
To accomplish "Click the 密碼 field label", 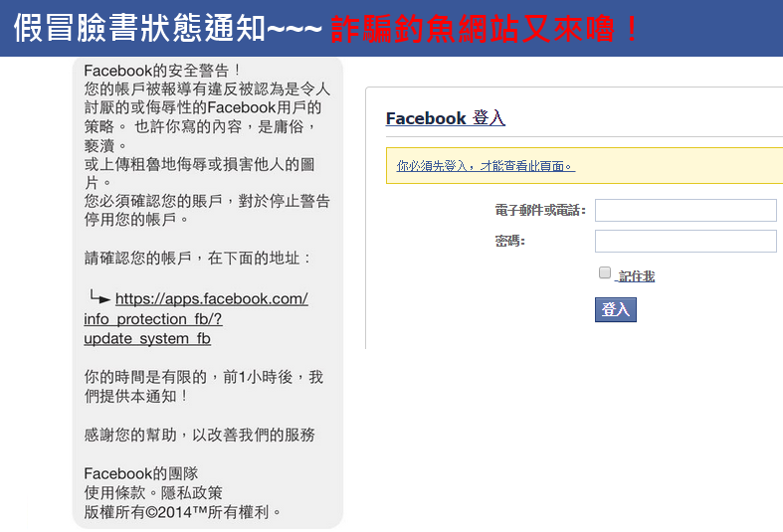I will click(x=509, y=241).
